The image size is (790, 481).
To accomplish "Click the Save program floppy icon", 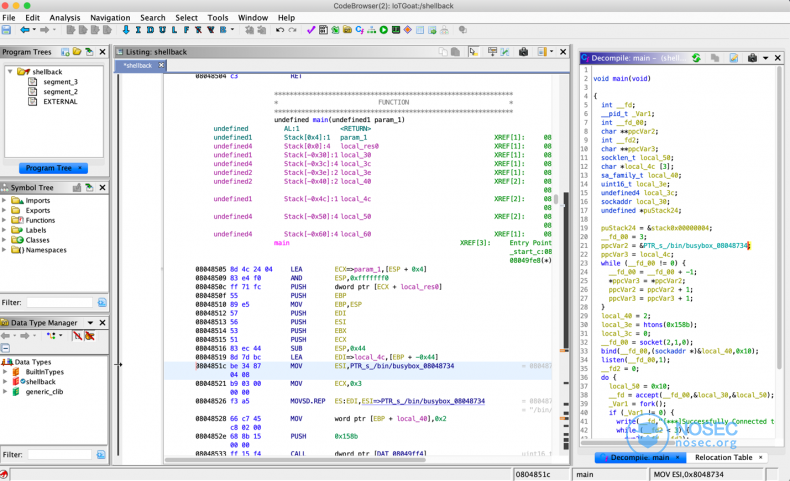I will click(x=6, y=30).
